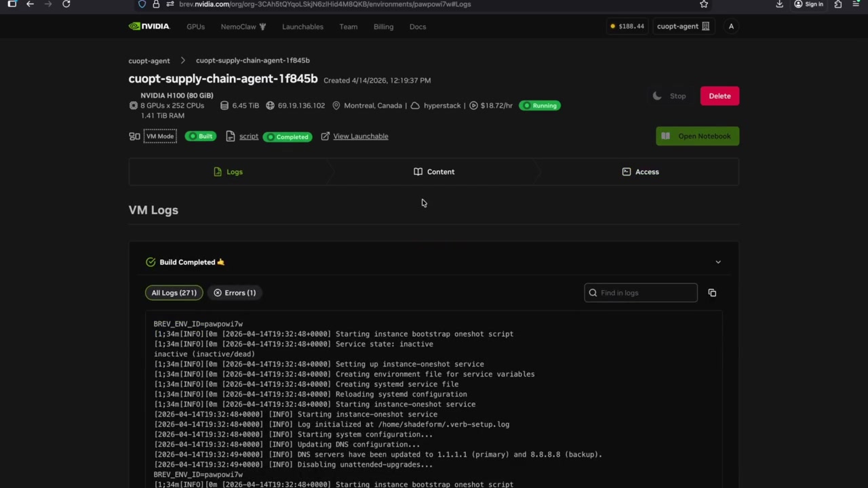868x488 pixels.
Task: Click the globe icon beside IP address
Action: [x=270, y=106]
